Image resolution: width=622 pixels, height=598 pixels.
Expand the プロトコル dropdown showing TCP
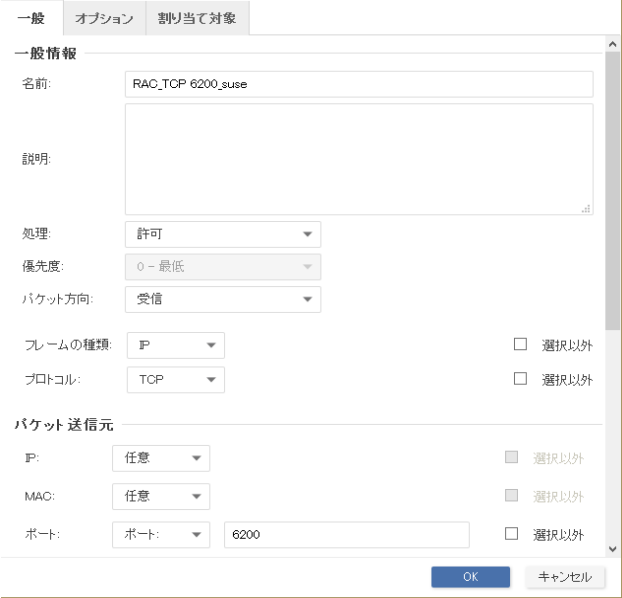tap(175, 379)
